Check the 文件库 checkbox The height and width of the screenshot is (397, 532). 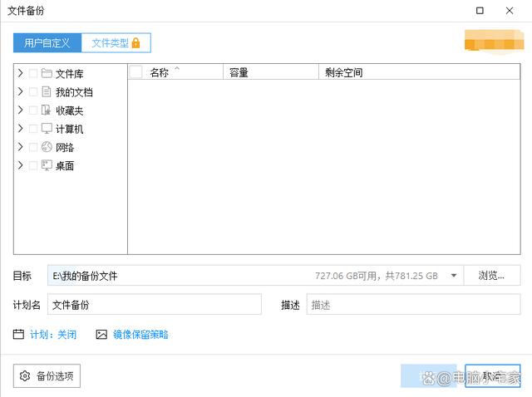33,73
